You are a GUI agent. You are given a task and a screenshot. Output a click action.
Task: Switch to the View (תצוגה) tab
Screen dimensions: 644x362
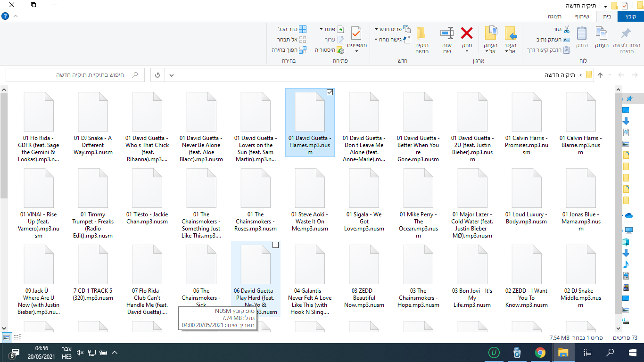554,16
